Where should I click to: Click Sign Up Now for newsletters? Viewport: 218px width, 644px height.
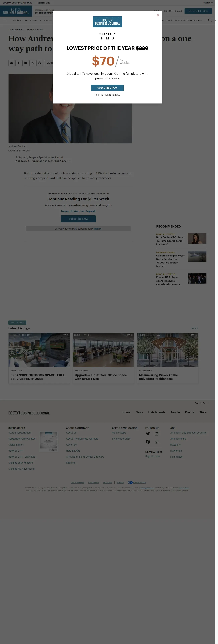click(152, 456)
